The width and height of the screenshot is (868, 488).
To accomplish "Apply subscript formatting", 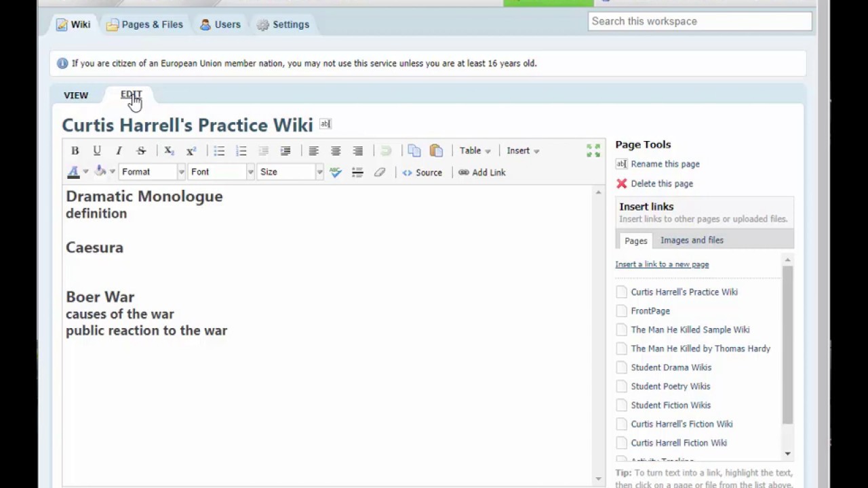I will pyautogui.click(x=169, y=150).
